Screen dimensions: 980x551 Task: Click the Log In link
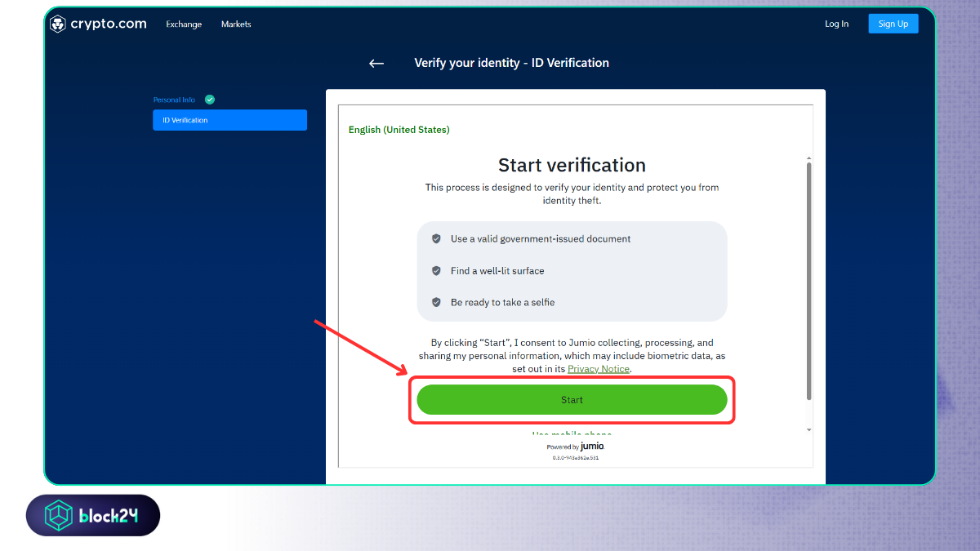pos(836,24)
